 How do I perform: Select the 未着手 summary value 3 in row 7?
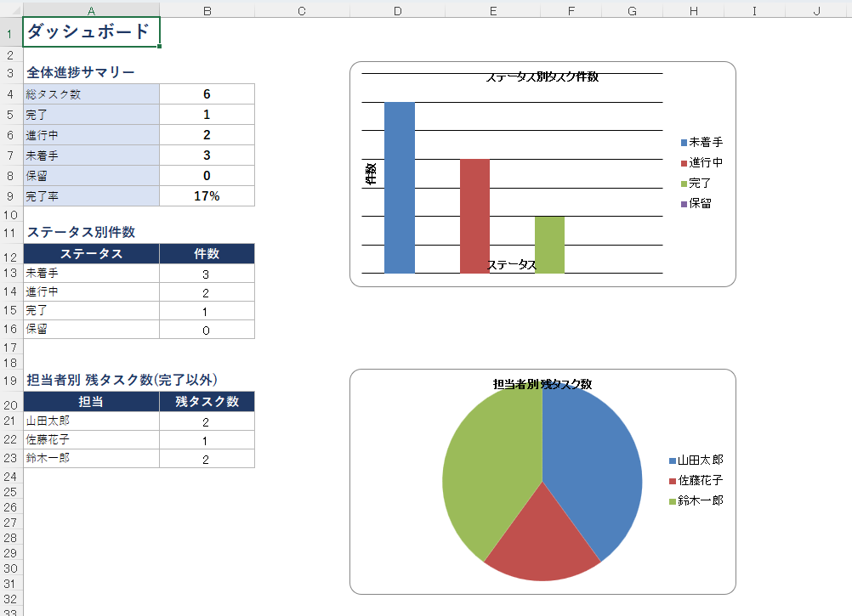(x=207, y=155)
